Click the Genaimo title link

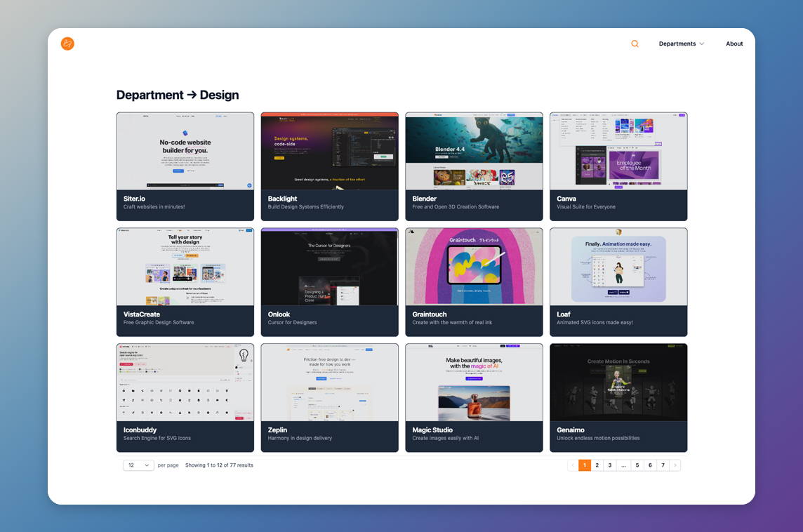tap(571, 430)
